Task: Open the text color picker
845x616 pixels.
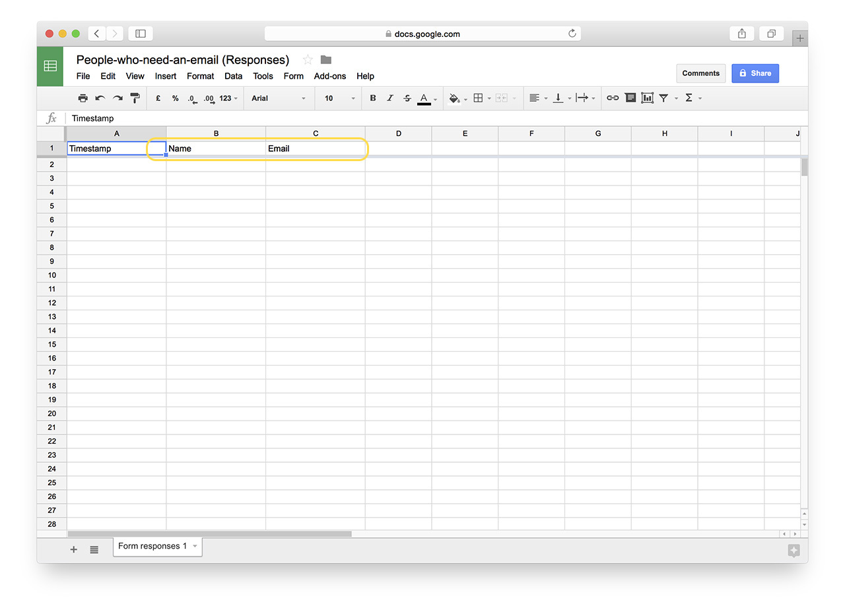Action: tap(427, 98)
